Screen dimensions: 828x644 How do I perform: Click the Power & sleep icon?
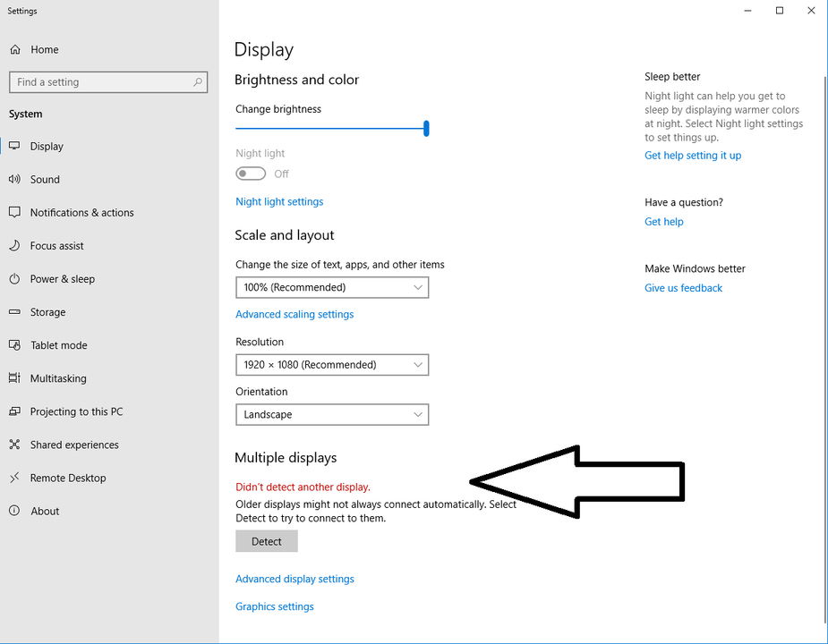pos(14,279)
